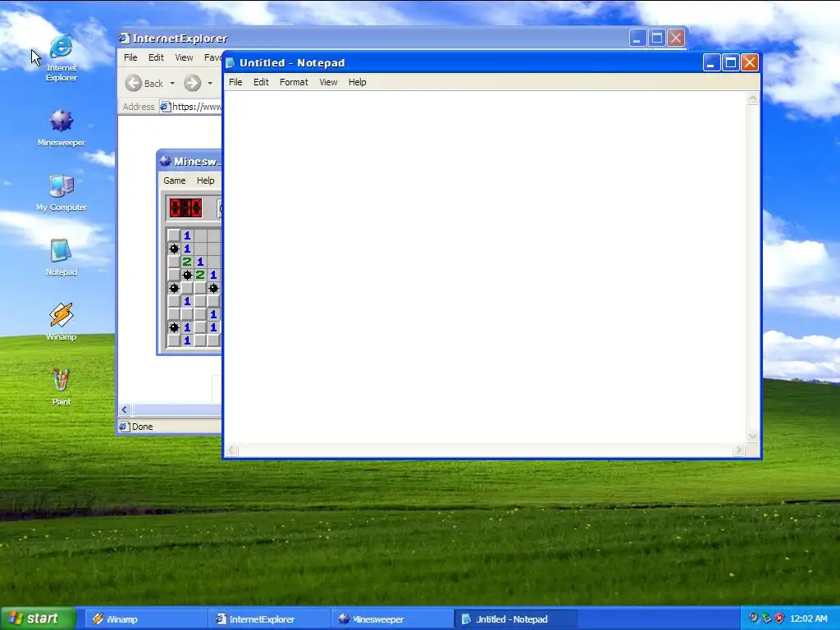This screenshot has height=630, width=840.
Task: Open Minesweeper's Game menu
Action: [x=175, y=180]
